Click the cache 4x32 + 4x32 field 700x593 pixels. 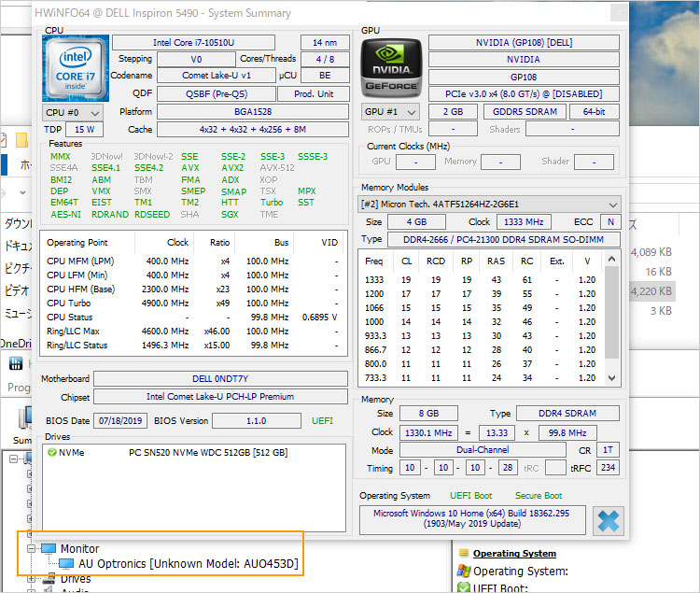tap(253, 130)
